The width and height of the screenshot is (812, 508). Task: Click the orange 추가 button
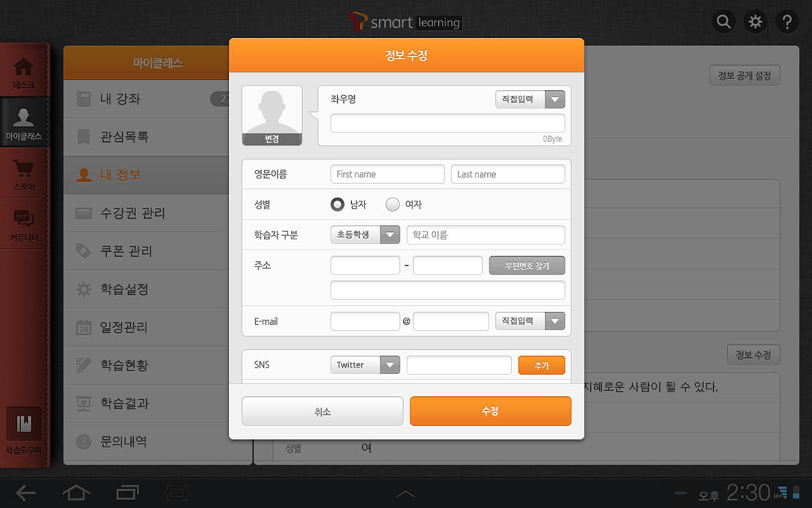[541, 365]
